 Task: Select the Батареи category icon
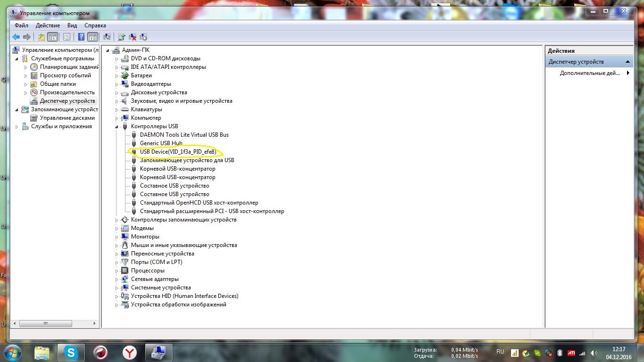tap(125, 75)
